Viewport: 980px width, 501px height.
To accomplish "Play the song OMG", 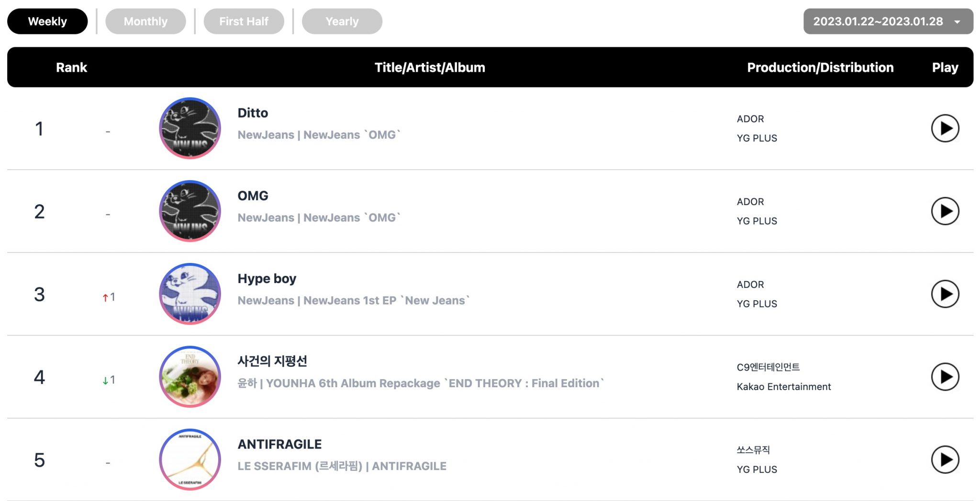I will click(945, 211).
